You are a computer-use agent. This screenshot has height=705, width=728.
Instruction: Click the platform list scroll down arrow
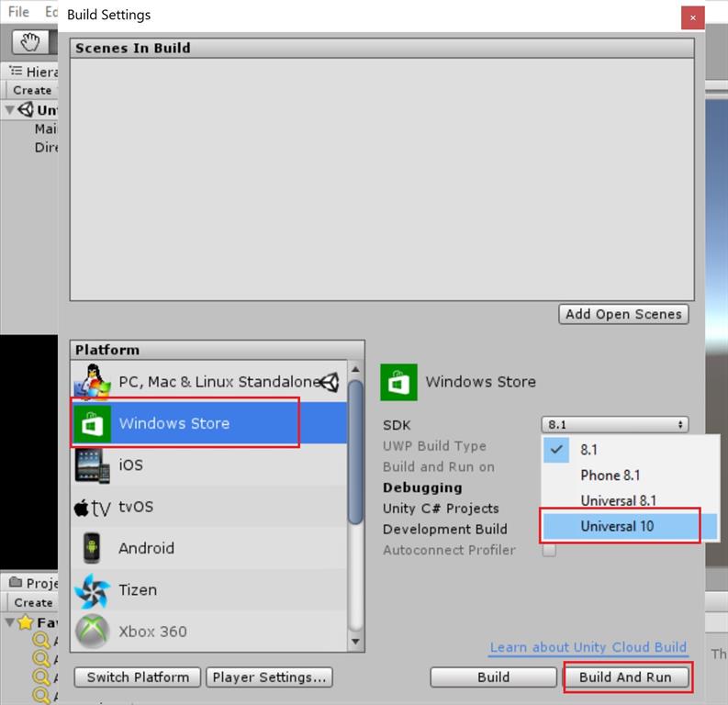click(355, 642)
